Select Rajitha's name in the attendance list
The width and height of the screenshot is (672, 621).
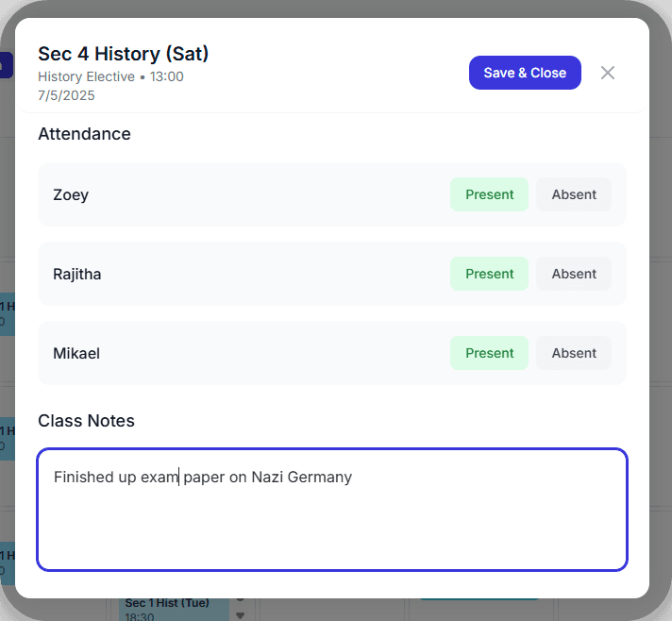[x=77, y=274]
